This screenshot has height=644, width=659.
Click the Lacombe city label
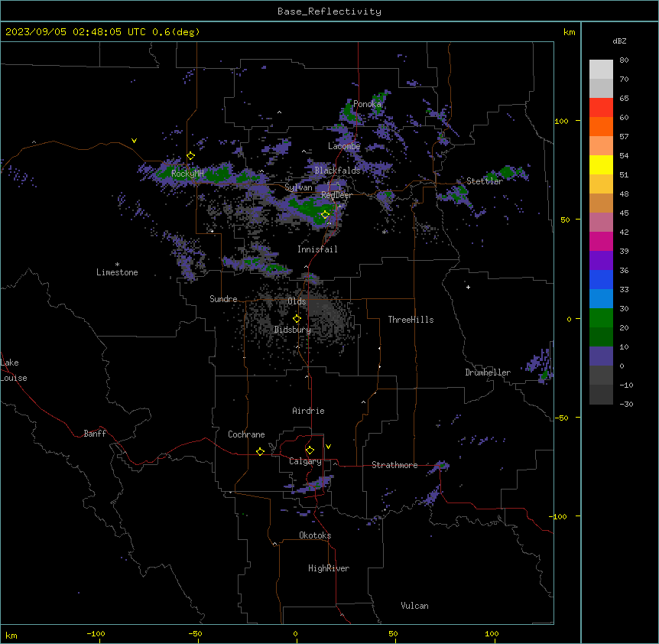point(344,146)
